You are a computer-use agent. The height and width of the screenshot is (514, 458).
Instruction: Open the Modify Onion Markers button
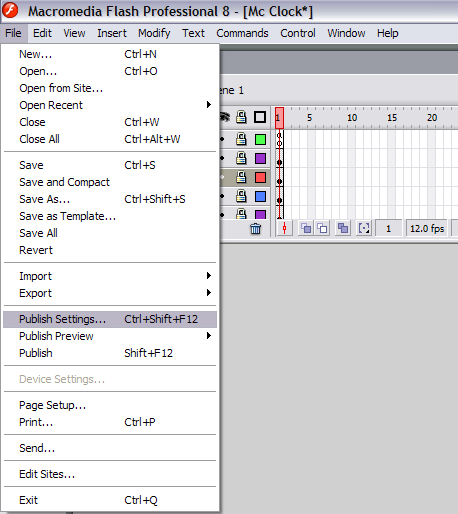364,229
